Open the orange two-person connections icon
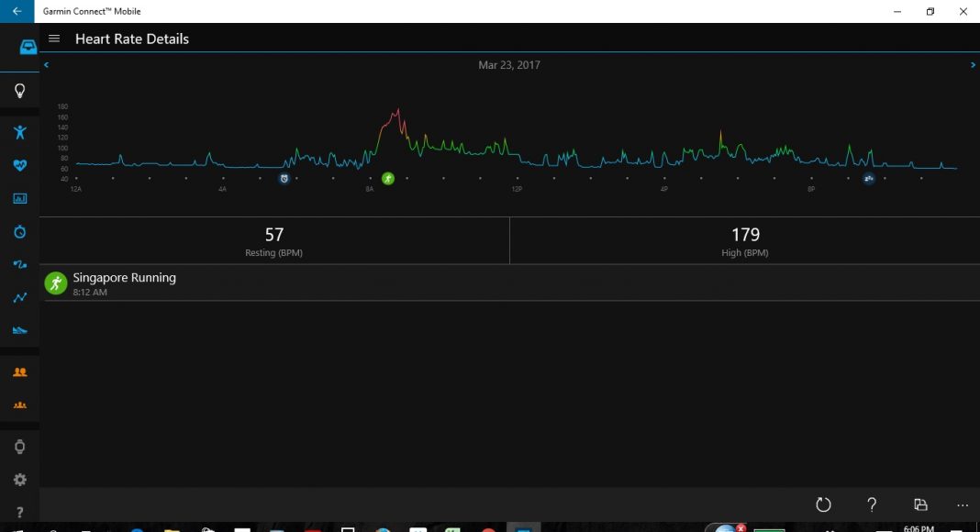The width and height of the screenshot is (980, 532). tap(20, 372)
